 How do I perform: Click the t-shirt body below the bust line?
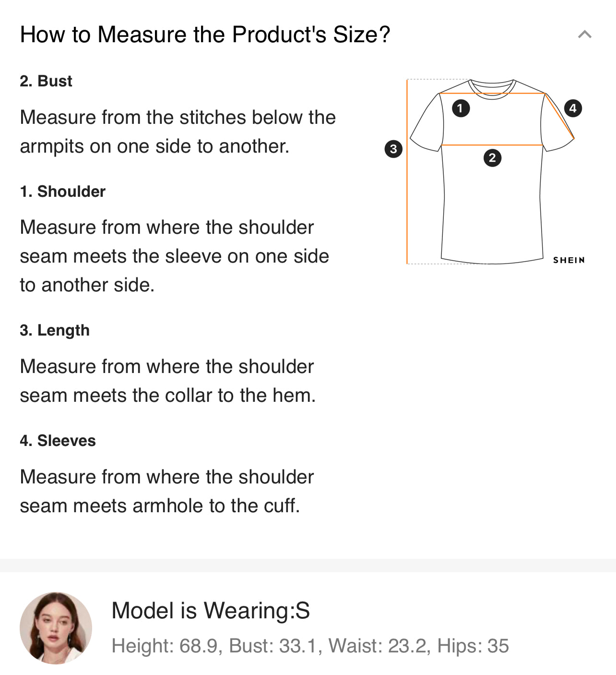[492, 211]
